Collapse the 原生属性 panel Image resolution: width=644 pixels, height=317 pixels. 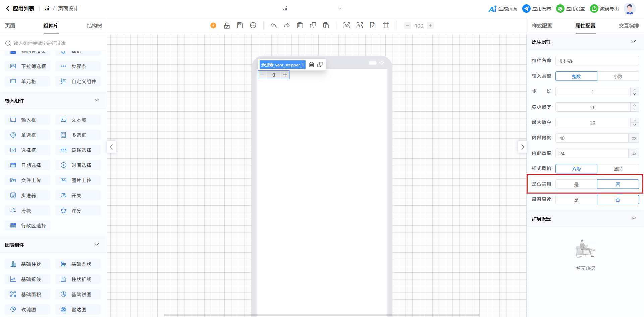[633, 42]
